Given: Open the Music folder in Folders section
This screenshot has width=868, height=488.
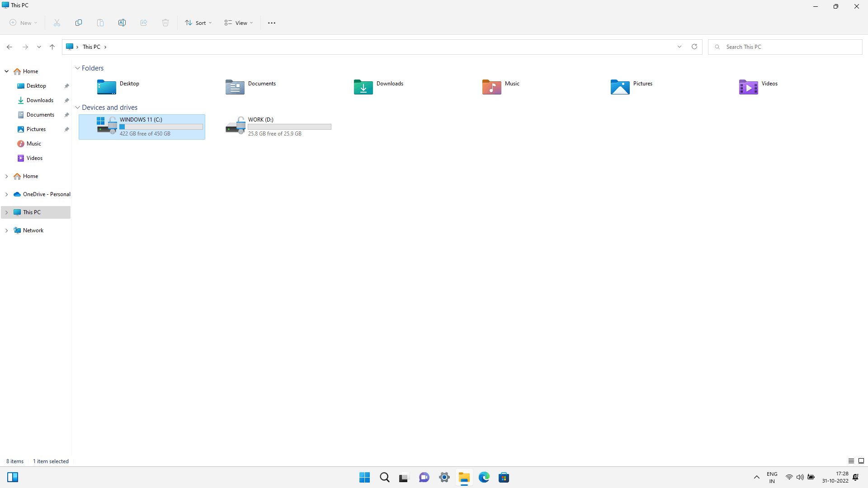Looking at the screenshot, I should pos(492,87).
